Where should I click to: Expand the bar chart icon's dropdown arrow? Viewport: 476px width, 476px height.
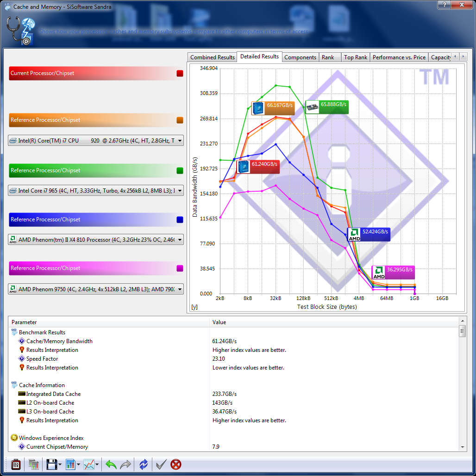(78, 464)
